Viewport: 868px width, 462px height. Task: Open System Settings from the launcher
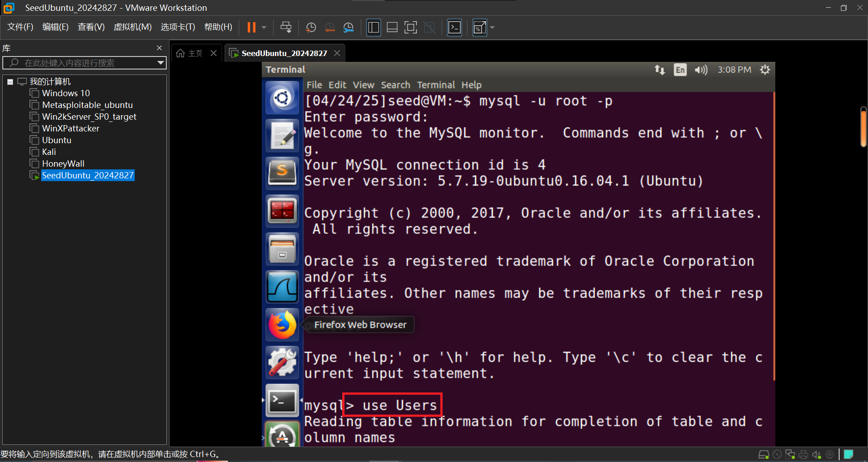(x=282, y=363)
